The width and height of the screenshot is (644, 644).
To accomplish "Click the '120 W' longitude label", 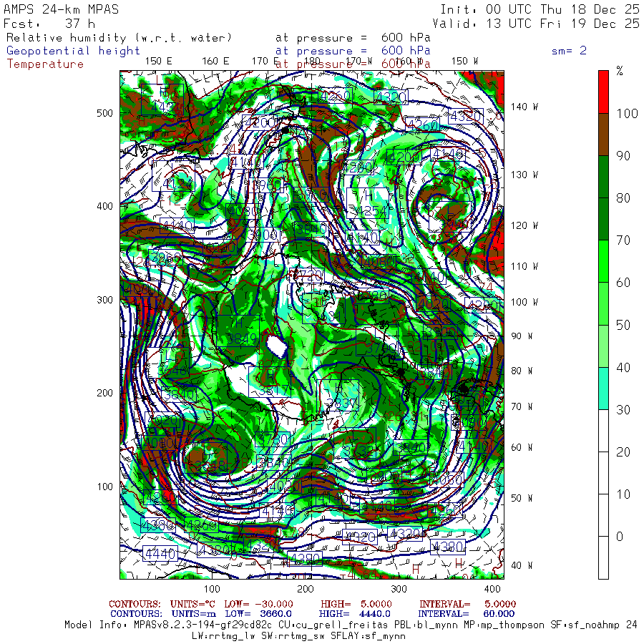I will [524, 226].
